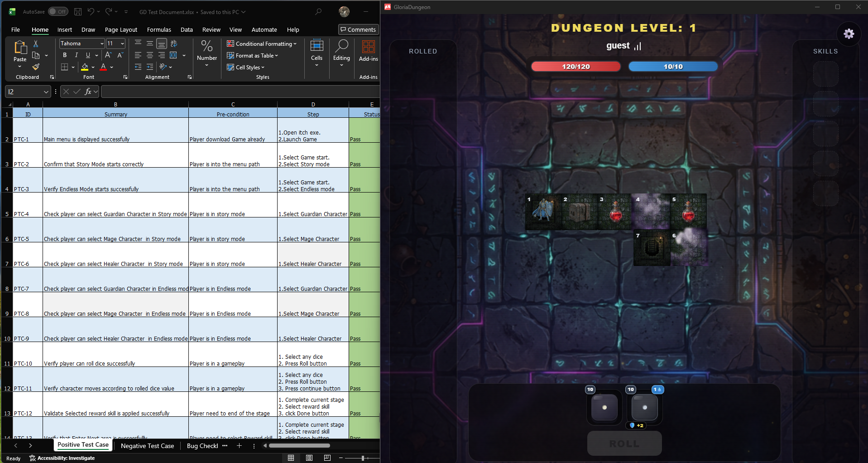Screen dimensions: 868x463
Task: Toggle the AutoSave switch
Action: pyautogui.click(x=58, y=12)
